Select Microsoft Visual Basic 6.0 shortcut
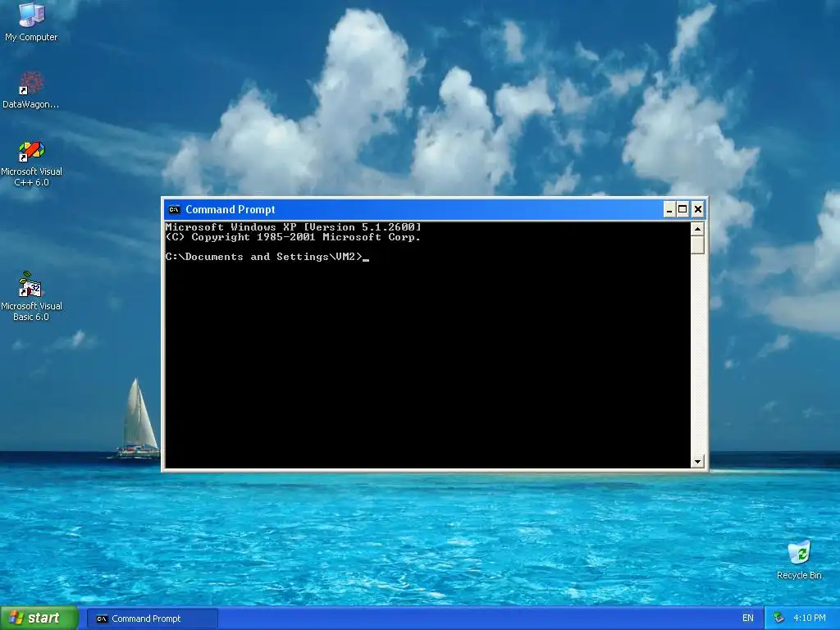This screenshot has height=630, width=840. pyautogui.click(x=31, y=295)
